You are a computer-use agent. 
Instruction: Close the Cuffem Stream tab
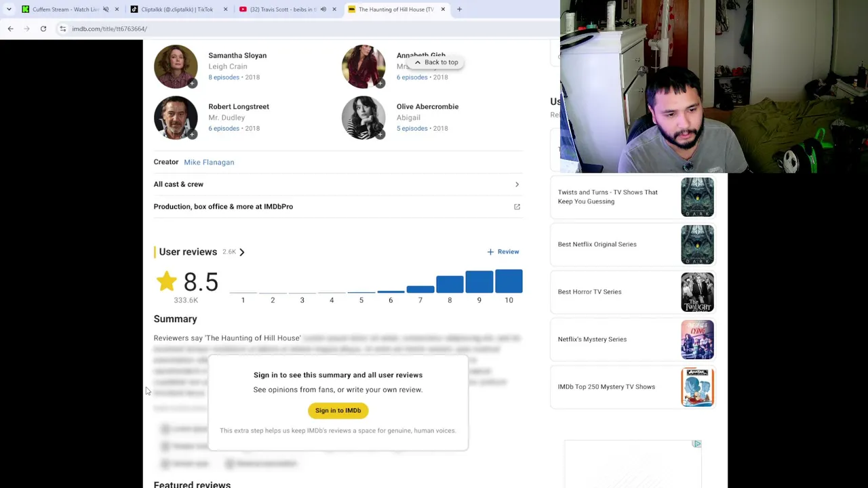[x=117, y=9]
